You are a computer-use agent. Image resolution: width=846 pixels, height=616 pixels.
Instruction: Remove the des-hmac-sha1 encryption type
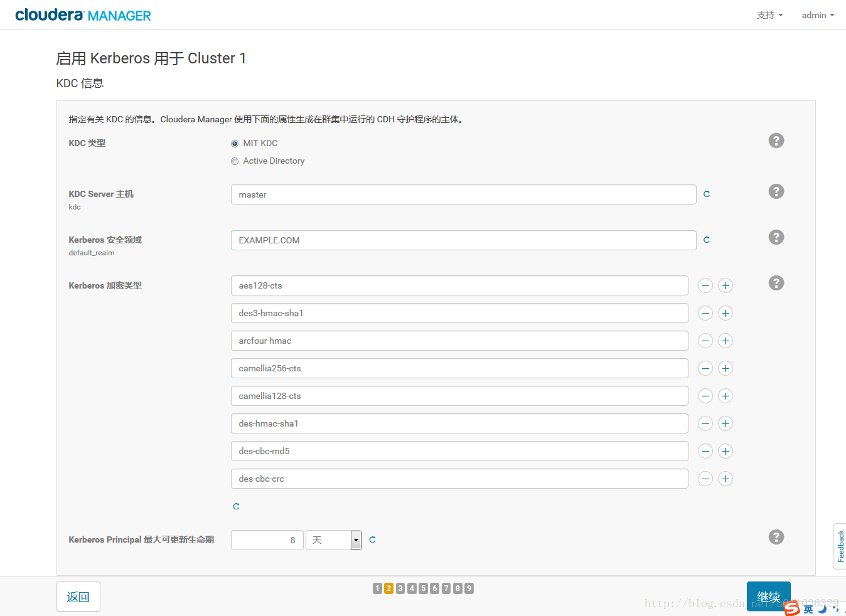coord(705,423)
